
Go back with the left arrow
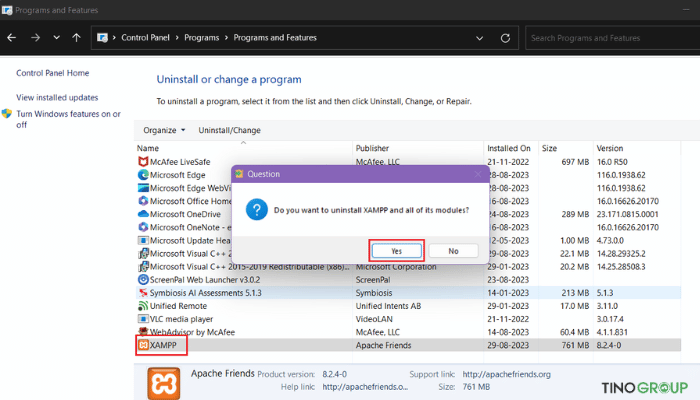tap(12, 38)
